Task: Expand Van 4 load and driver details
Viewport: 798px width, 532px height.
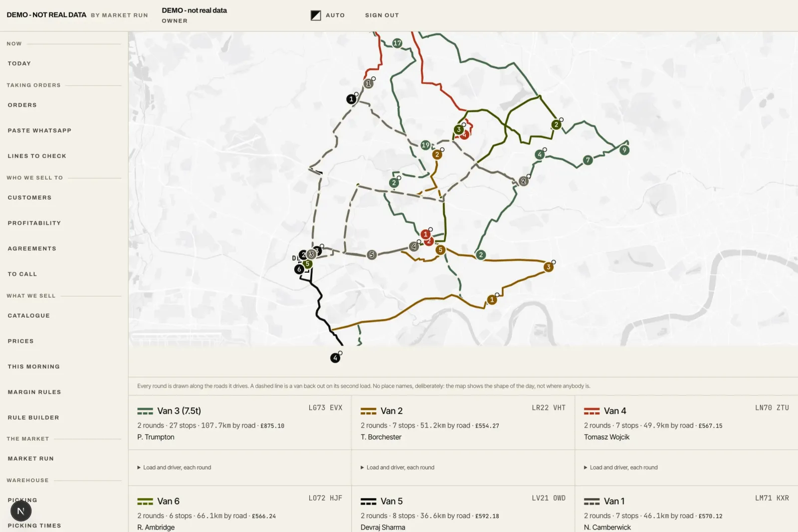Action: (x=621, y=468)
